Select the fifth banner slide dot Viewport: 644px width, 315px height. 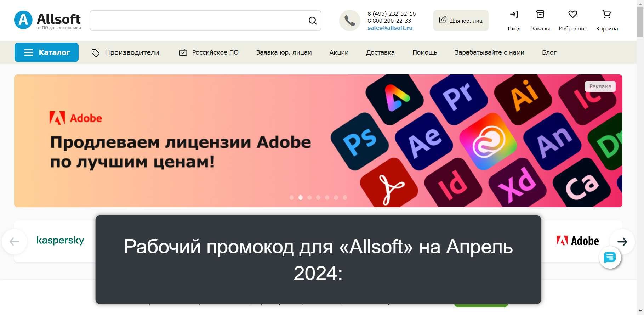point(327,197)
